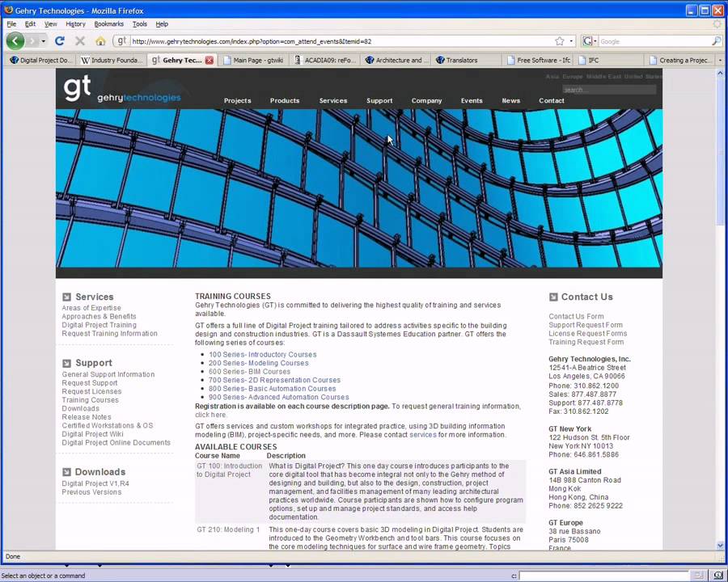Open 600 Series- BIM Courses link

tap(249, 372)
